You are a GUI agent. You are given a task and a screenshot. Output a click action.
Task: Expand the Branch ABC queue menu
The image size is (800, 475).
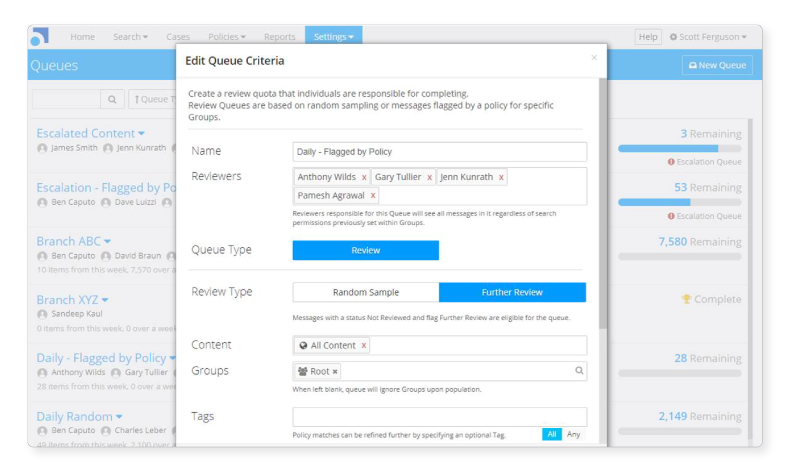[107, 241]
